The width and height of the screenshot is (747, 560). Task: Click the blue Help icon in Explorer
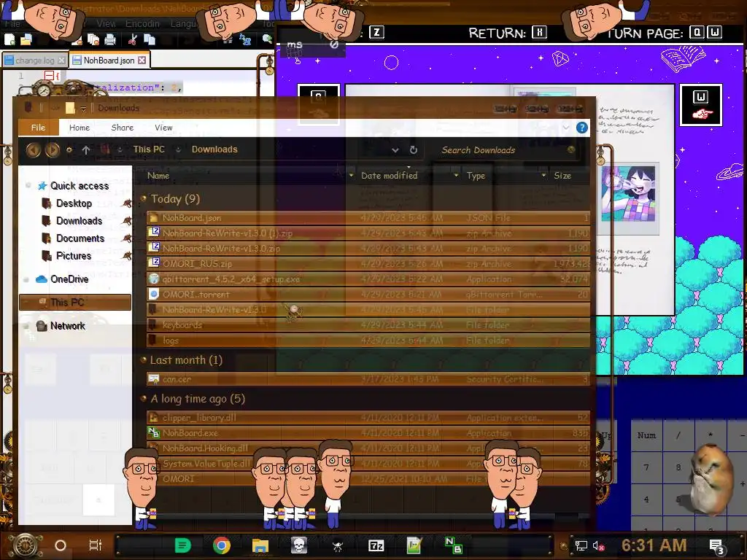[581, 128]
